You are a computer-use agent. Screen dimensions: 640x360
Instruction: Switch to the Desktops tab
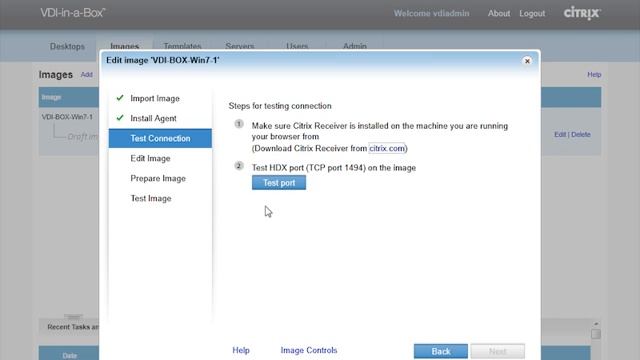click(x=67, y=46)
